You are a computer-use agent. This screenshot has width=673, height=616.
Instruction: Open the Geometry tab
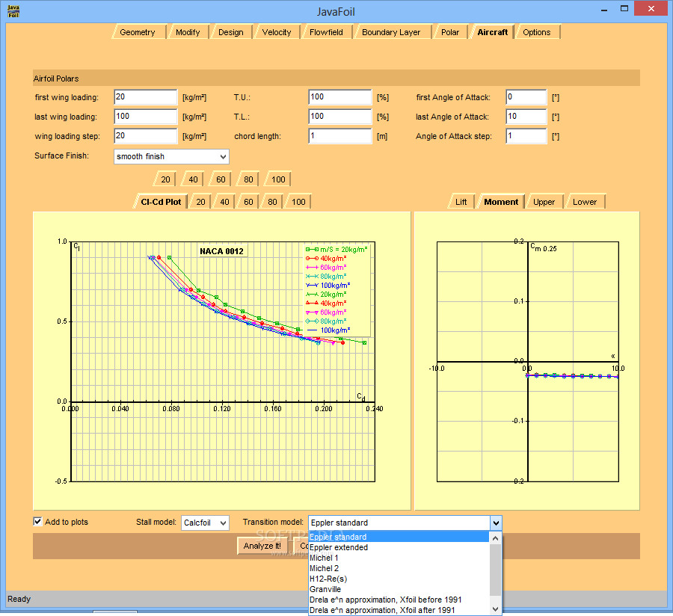point(138,32)
